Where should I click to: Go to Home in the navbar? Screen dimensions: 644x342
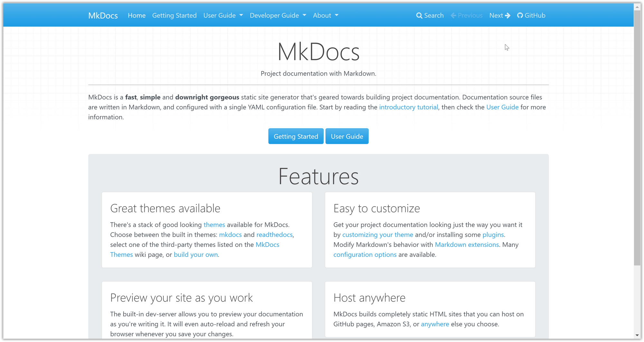[x=137, y=15]
